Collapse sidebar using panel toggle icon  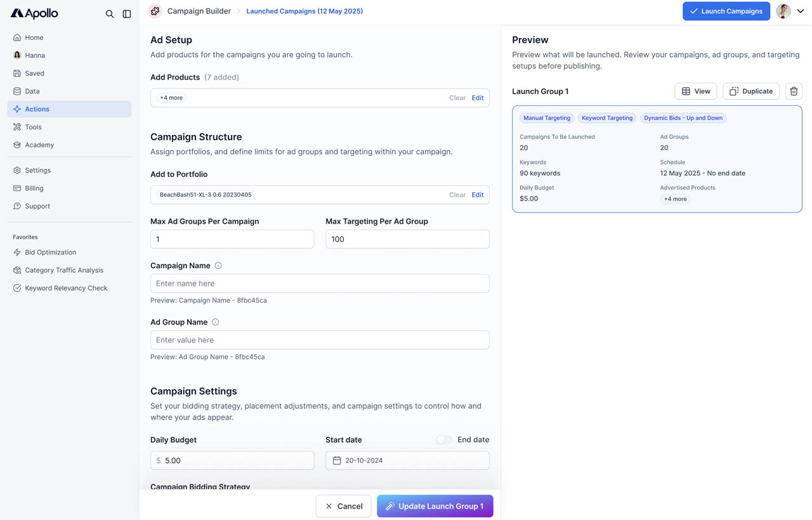[127, 14]
